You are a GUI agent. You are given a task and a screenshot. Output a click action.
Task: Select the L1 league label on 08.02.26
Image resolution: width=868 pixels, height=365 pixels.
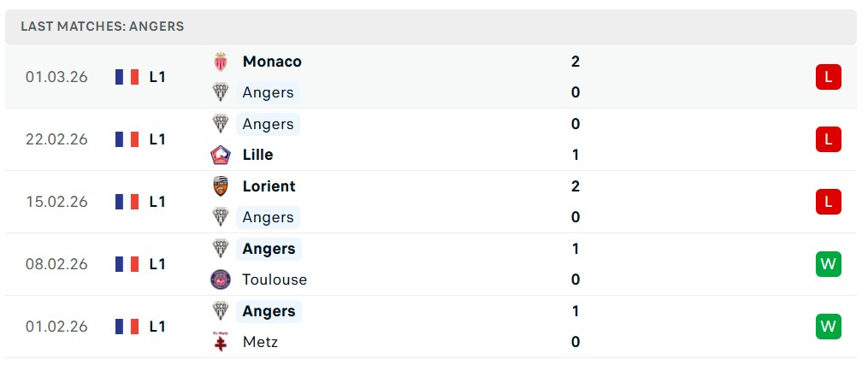tap(157, 264)
